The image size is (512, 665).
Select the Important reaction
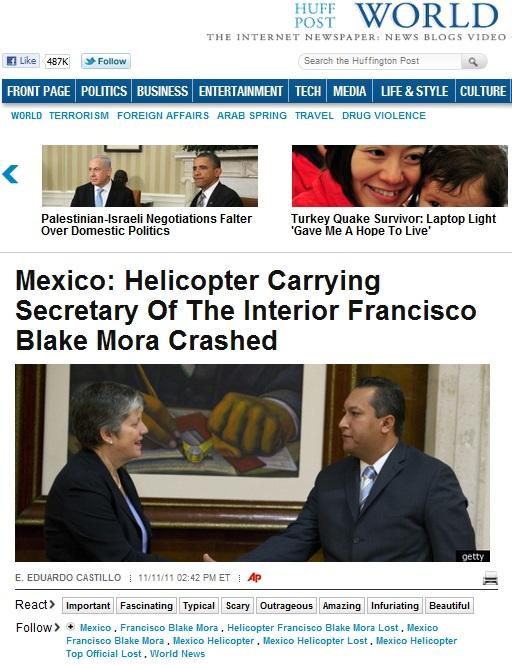pos(88,606)
